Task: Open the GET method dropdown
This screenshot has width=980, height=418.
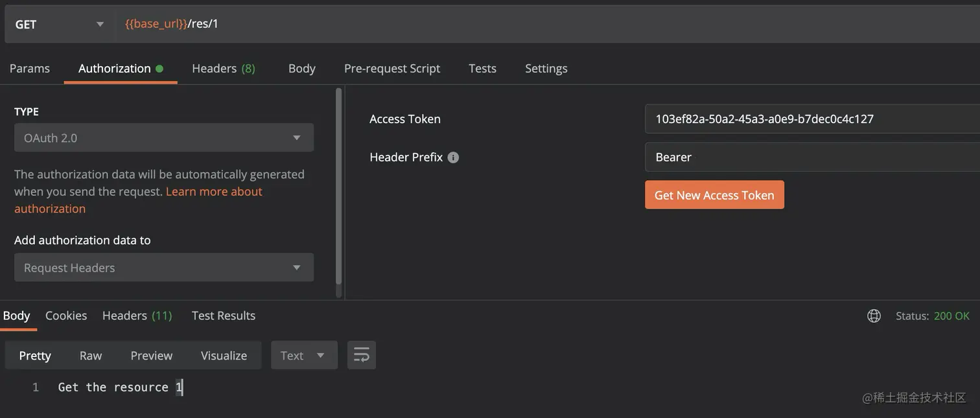Action: (60, 24)
